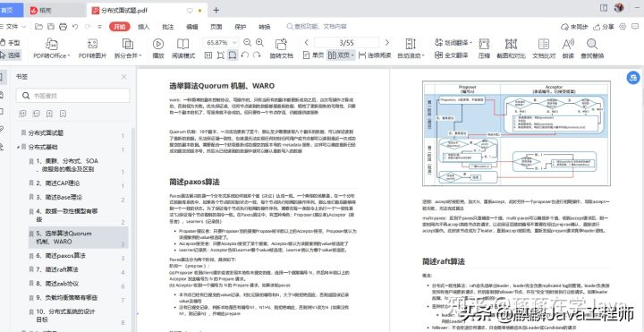Viewport: 644px width, 332px height.
Task: Click the print icon
Action: pyautogui.click(x=63, y=27)
